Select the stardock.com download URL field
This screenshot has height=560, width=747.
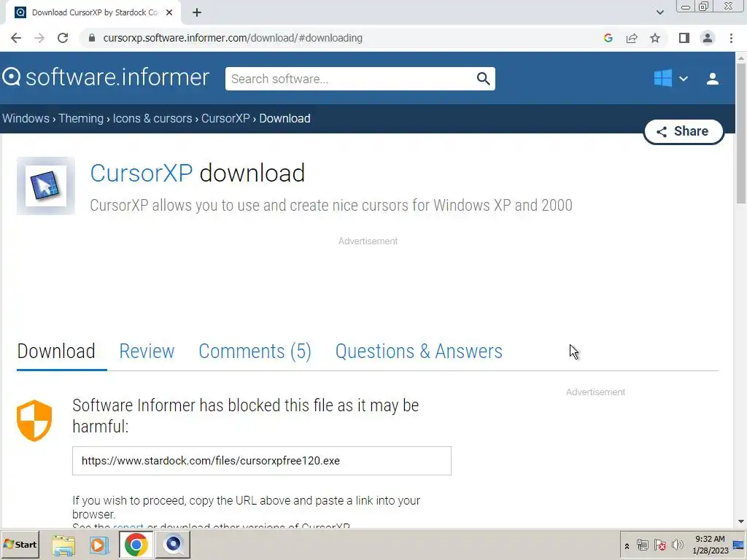(262, 461)
